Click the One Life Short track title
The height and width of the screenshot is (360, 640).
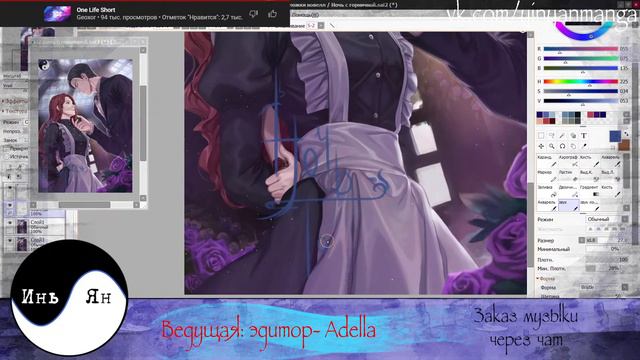(x=96, y=9)
